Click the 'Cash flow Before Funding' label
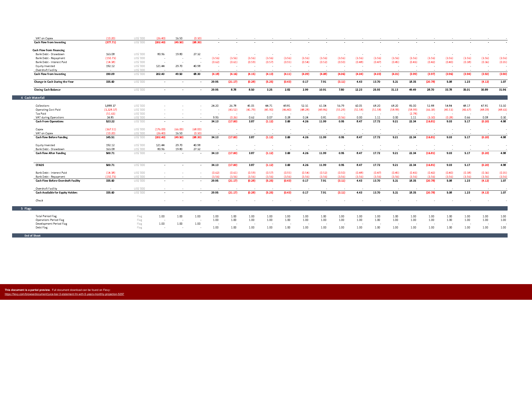 (x=52, y=137)
